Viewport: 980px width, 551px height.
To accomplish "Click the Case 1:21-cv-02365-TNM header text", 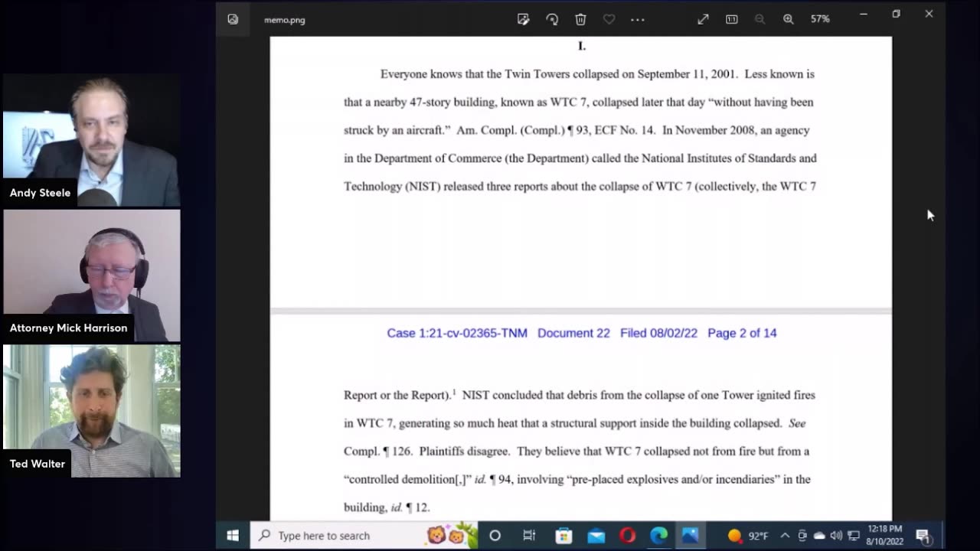I will pyautogui.click(x=457, y=333).
